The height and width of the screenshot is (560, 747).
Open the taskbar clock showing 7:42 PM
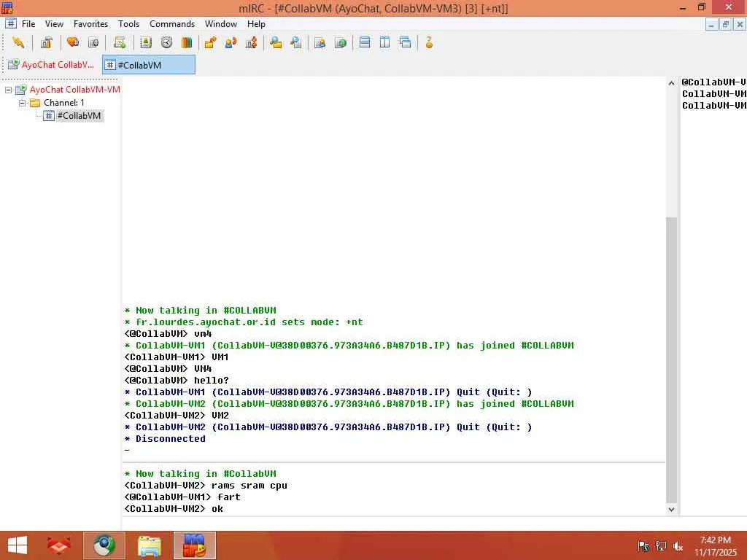click(715, 545)
